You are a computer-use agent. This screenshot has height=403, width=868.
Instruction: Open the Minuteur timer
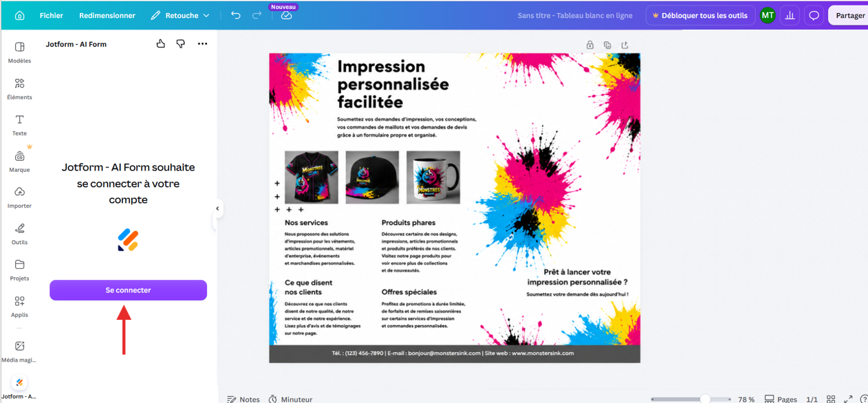290,399
